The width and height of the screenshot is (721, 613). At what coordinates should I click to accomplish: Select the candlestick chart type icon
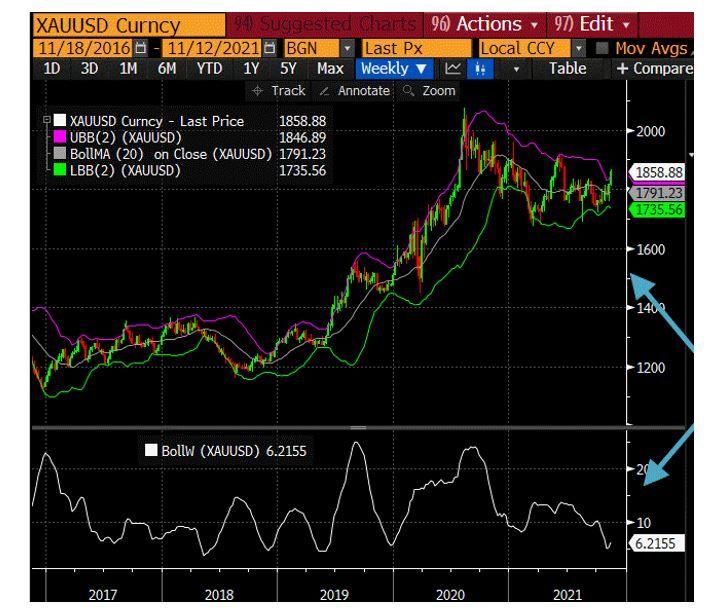pyautogui.click(x=482, y=68)
